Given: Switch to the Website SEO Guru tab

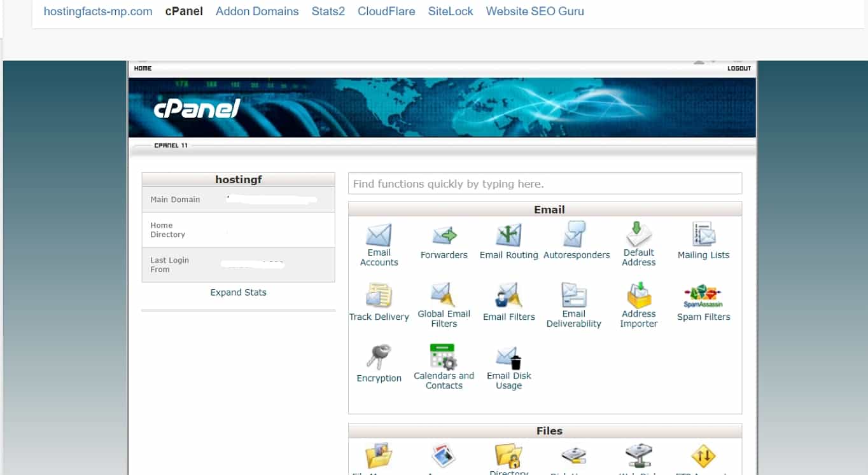Looking at the screenshot, I should pyautogui.click(x=535, y=11).
